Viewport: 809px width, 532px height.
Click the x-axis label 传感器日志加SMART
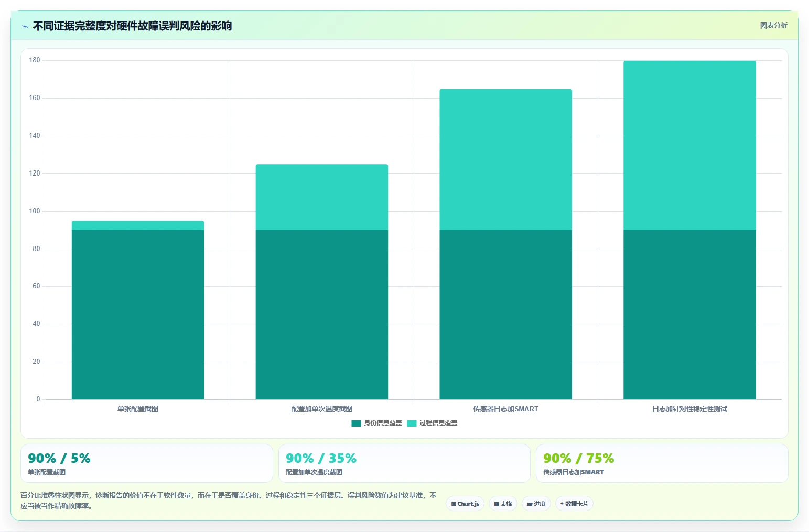point(506,409)
